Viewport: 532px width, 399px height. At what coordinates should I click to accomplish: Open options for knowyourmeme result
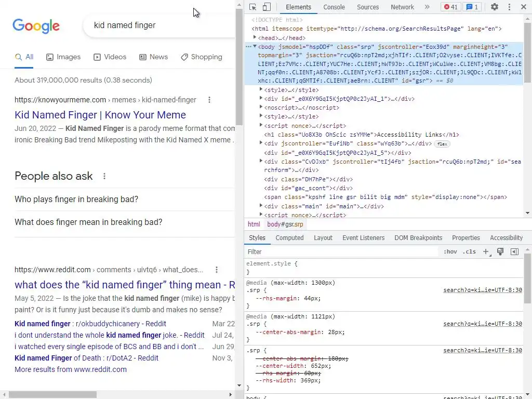coord(209,100)
